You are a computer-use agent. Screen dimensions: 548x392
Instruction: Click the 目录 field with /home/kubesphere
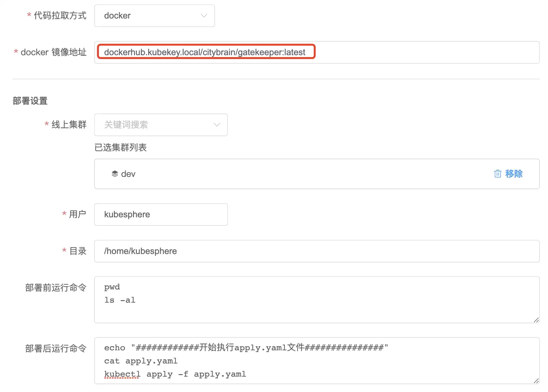tap(317, 251)
